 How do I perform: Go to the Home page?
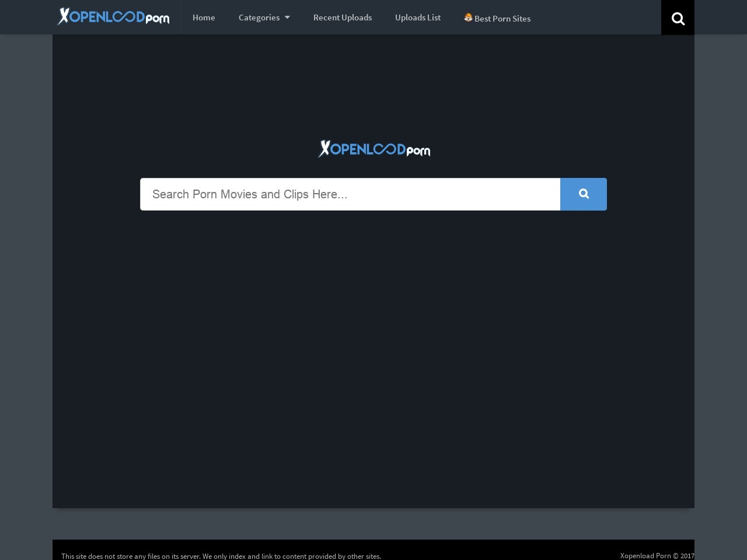tap(204, 17)
